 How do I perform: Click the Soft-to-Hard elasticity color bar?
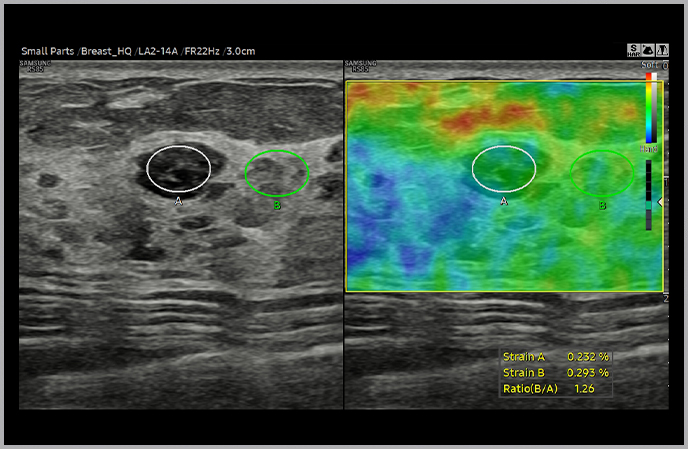651,110
